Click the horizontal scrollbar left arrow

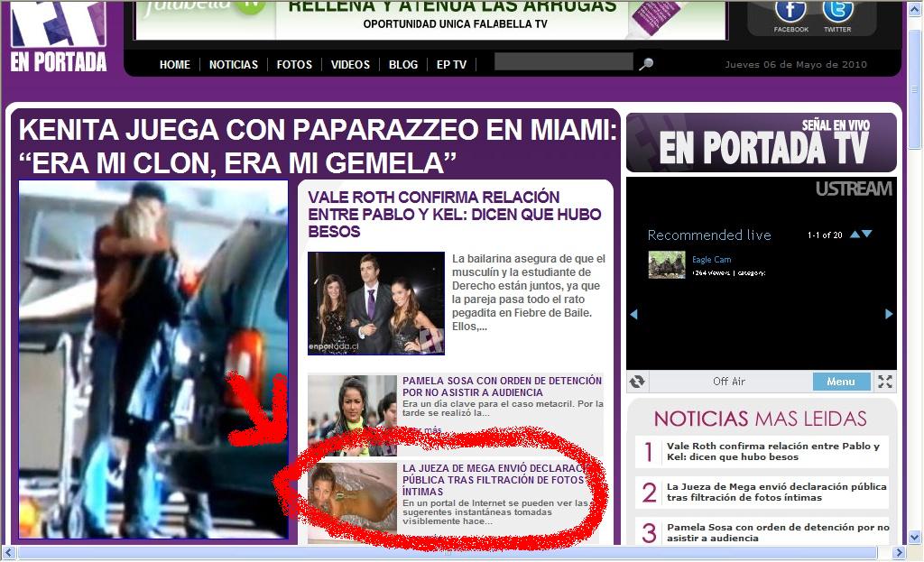[x=8, y=553]
